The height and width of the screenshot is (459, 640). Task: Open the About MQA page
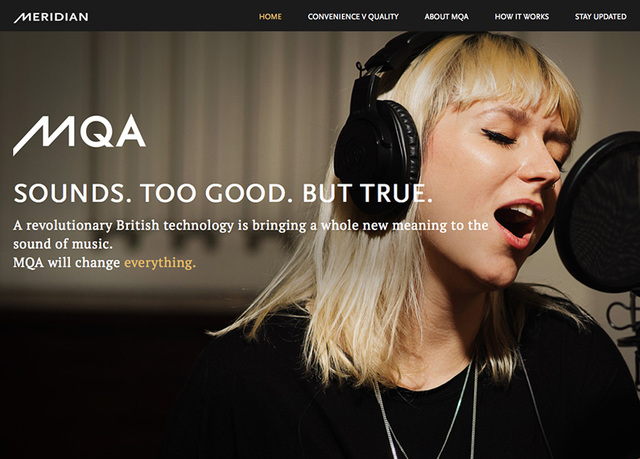coord(447,17)
